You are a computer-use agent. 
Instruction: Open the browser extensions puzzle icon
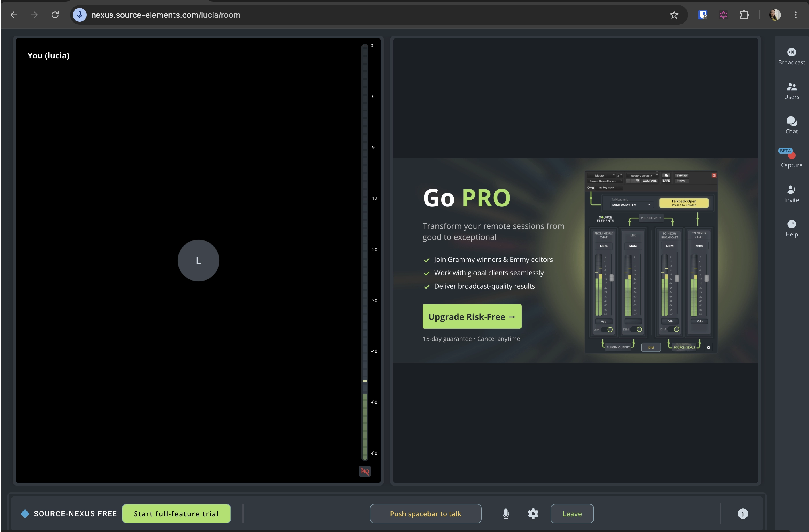[744, 15]
